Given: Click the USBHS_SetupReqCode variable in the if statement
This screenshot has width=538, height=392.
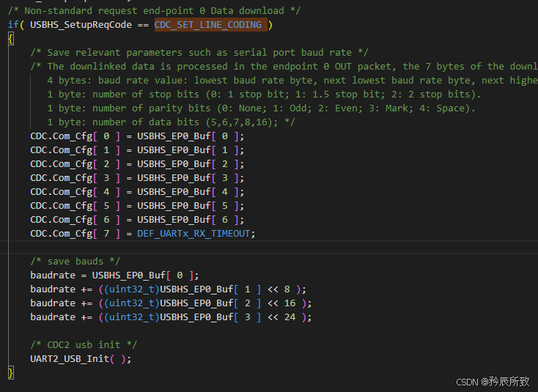Looking at the screenshot, I should pyautogui.click(x=81, y=25).
